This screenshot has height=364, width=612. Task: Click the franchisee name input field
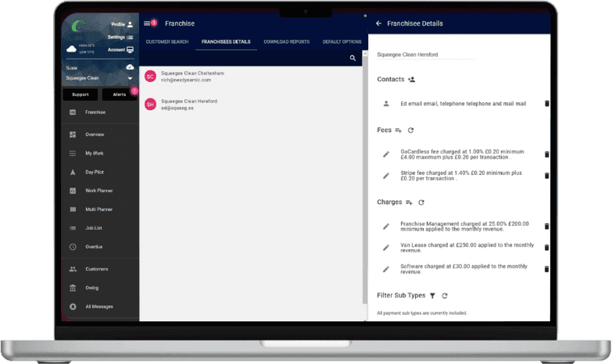(425, 55)
